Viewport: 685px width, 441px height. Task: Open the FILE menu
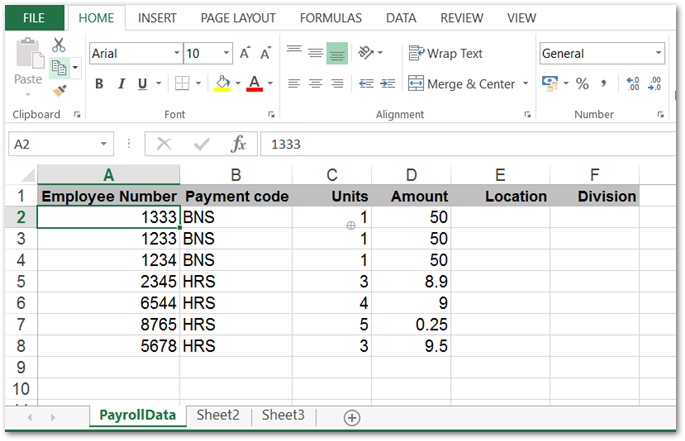[35, 18]
